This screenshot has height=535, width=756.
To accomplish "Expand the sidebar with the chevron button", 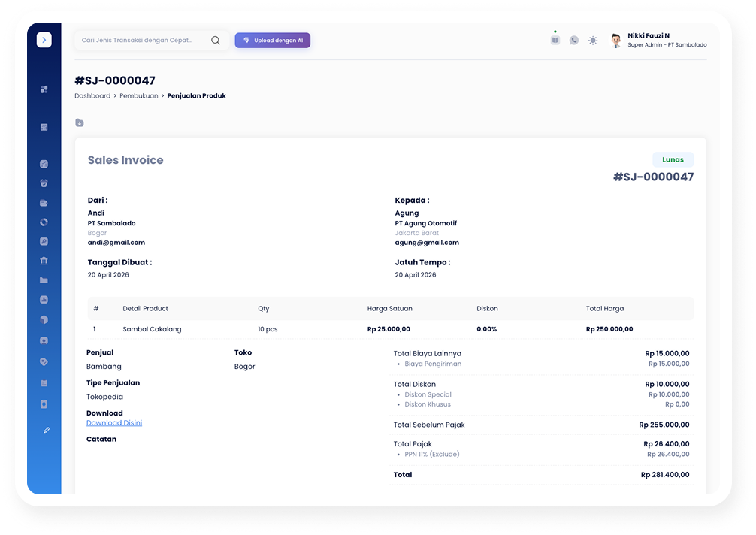I will [44, 40].
